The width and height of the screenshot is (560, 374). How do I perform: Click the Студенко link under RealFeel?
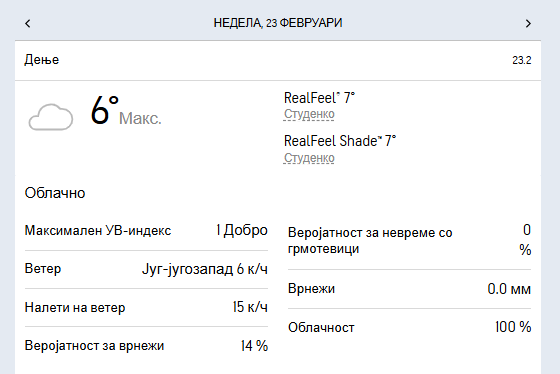309,114
